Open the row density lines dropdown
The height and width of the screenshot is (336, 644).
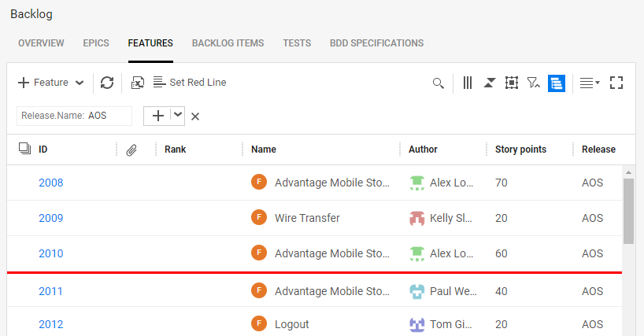[589, 83]
